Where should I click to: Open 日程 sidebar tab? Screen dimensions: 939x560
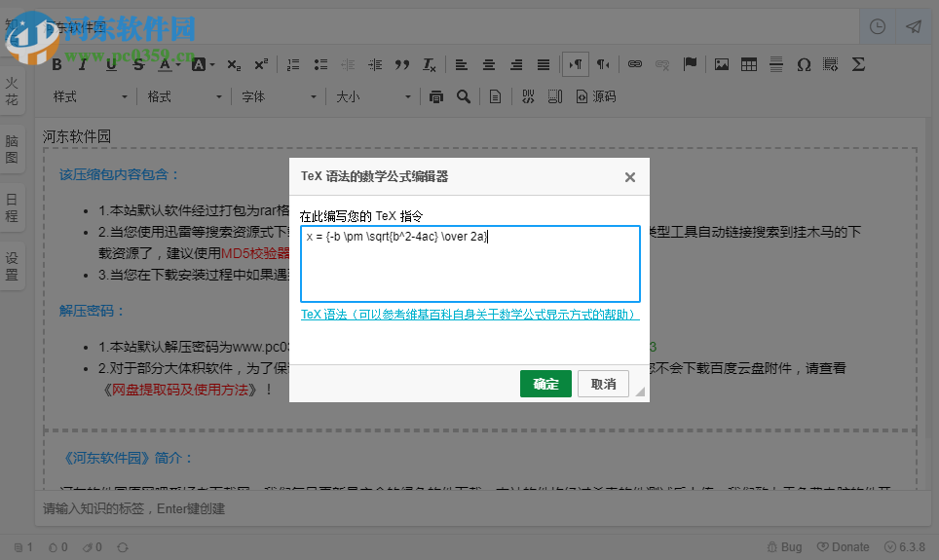tap(12, 207)
